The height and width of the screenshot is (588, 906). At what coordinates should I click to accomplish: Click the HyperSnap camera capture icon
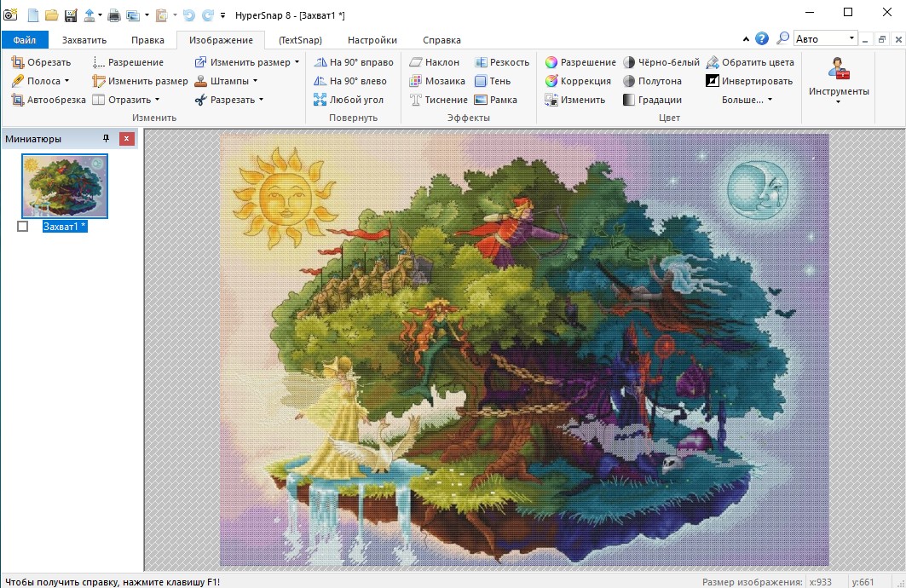(10, 15)
